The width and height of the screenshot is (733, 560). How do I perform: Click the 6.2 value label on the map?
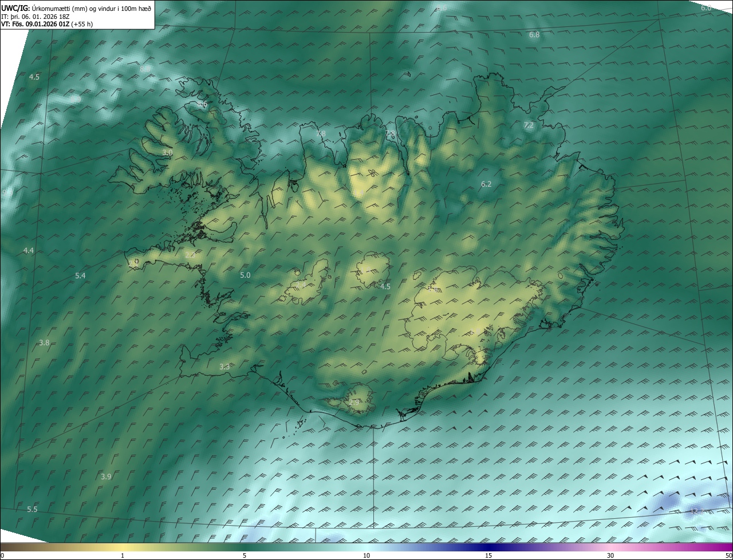[486, 184]
